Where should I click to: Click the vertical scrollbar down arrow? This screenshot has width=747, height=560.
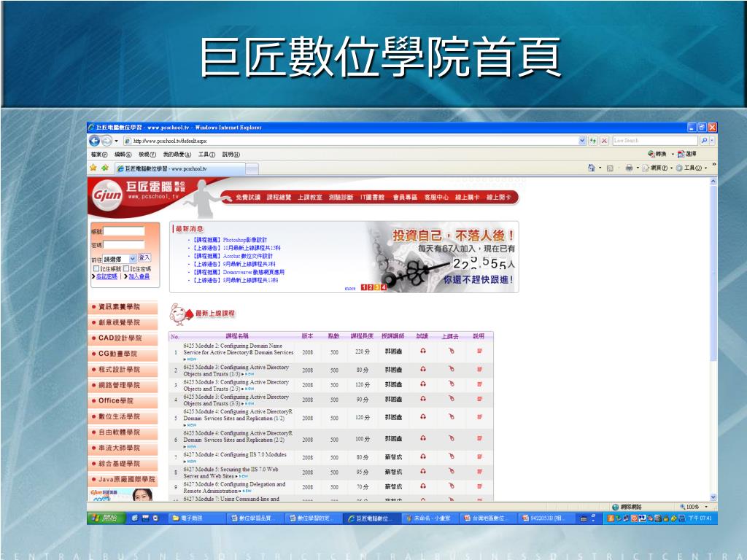713,497
